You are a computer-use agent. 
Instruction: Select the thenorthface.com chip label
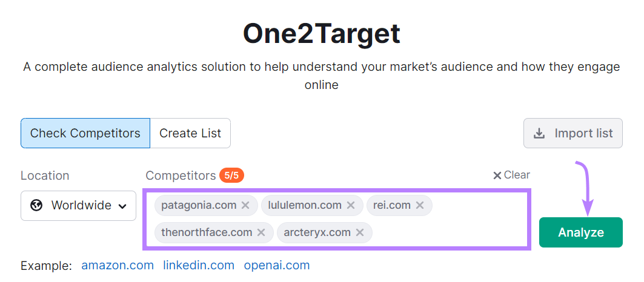pos(207,232)
